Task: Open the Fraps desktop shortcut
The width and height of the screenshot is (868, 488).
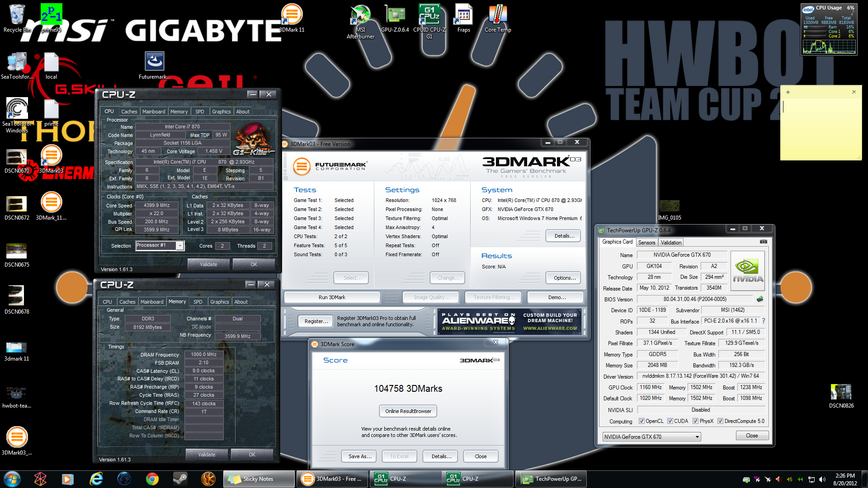Action: click(x=463, y=18)
